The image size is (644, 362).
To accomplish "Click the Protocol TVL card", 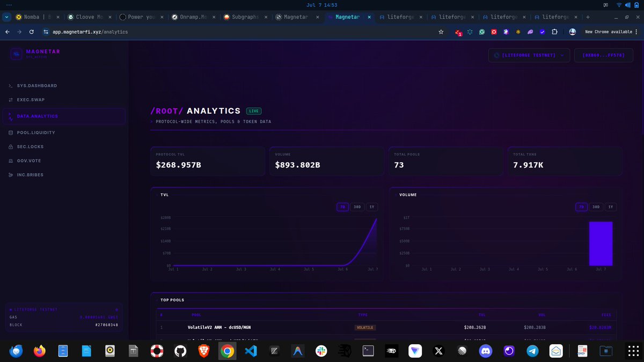I will [x=208, y=161].
